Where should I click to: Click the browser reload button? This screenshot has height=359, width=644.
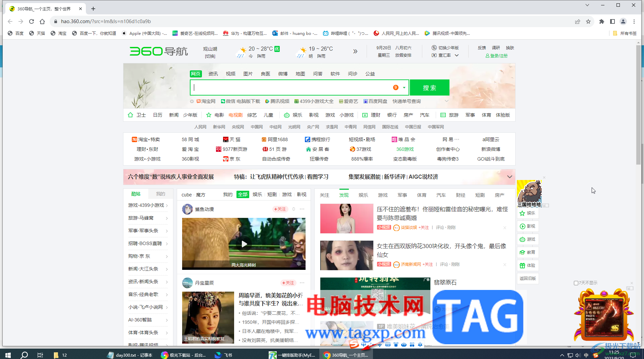pos(32,21)
